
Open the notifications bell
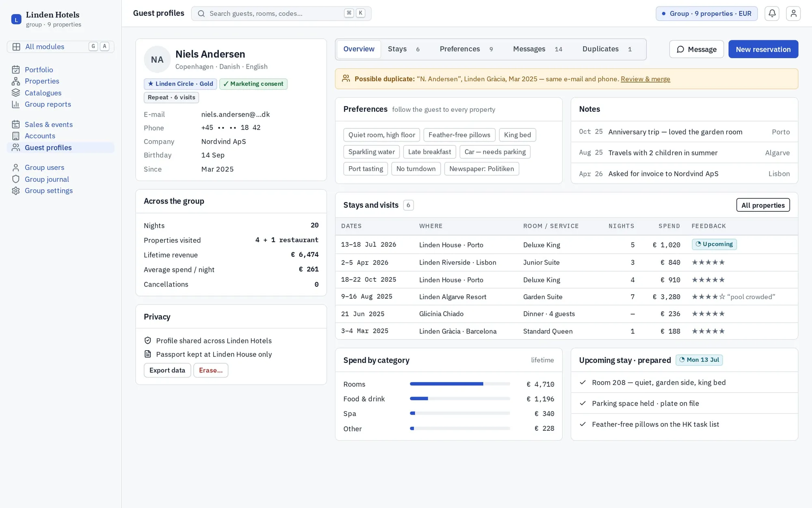[772, 13]
